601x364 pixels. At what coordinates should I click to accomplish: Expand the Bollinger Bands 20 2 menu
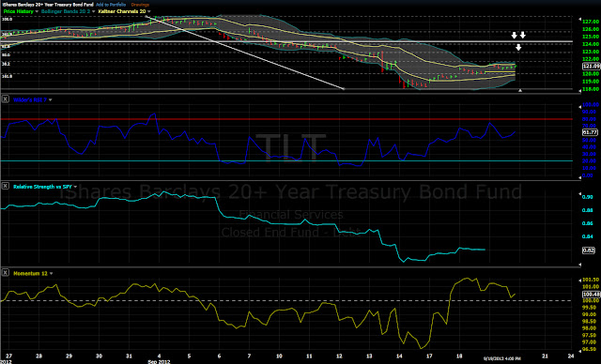[x=94, y=11]
